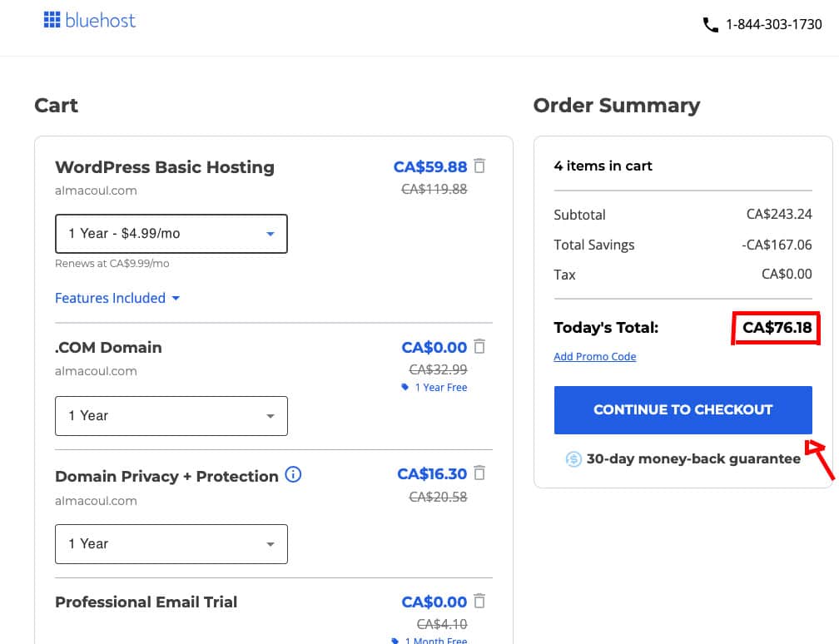The height and width of the screenshot is (644, 839).
Task: Click the Continue to Checkout button
Action: pos(683,409)
